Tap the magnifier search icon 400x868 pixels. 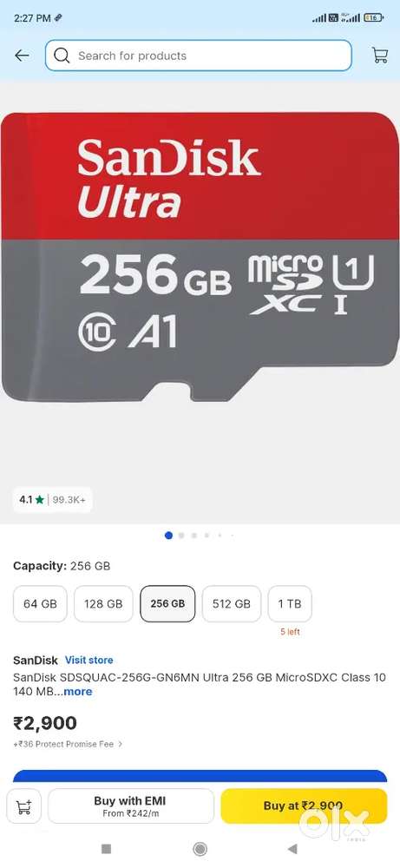[x=62, y=56]
